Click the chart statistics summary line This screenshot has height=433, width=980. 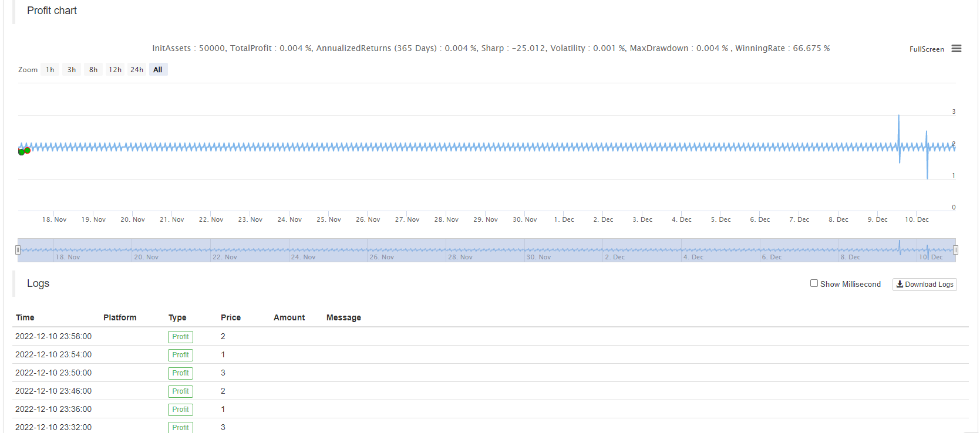491,48
